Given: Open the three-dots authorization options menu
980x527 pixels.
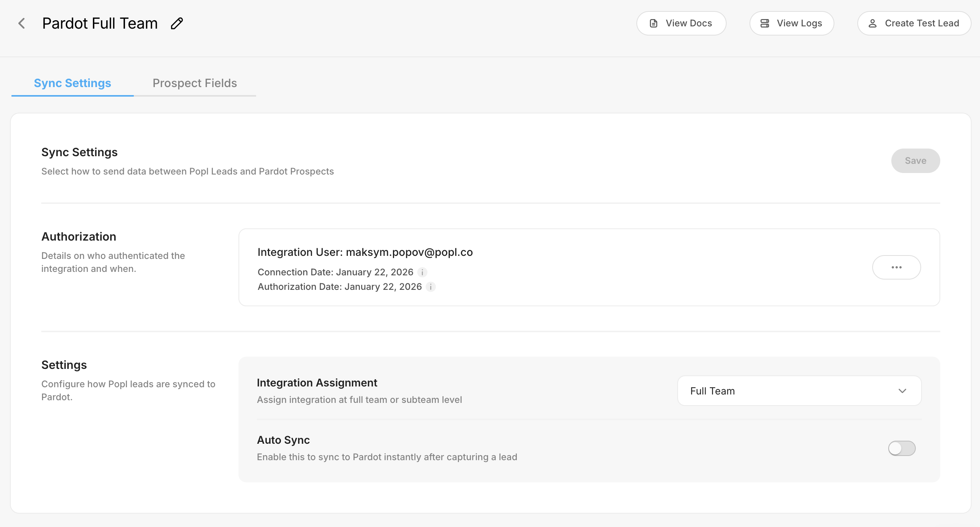Looking at the screenshot, I should [896, 267].
